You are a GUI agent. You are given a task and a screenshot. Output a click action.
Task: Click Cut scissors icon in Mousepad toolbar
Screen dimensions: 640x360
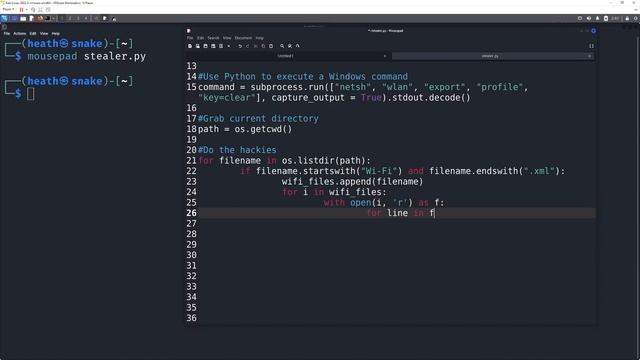click(x=256, y=46)
